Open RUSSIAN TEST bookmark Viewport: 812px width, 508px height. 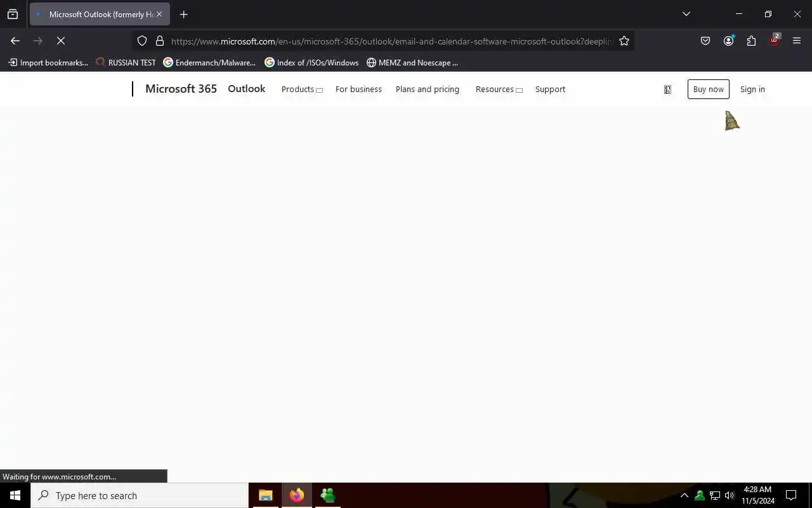pos(126,62)
